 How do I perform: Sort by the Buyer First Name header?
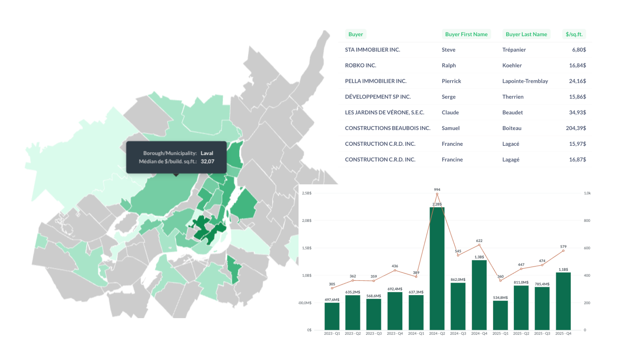(x=466, y=34)
